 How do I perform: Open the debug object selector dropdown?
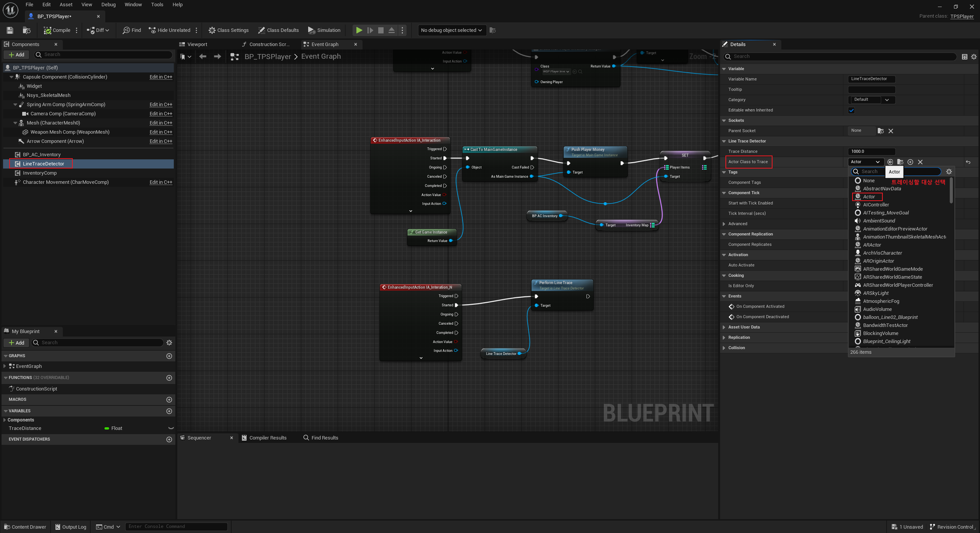(x=451, y=30)
